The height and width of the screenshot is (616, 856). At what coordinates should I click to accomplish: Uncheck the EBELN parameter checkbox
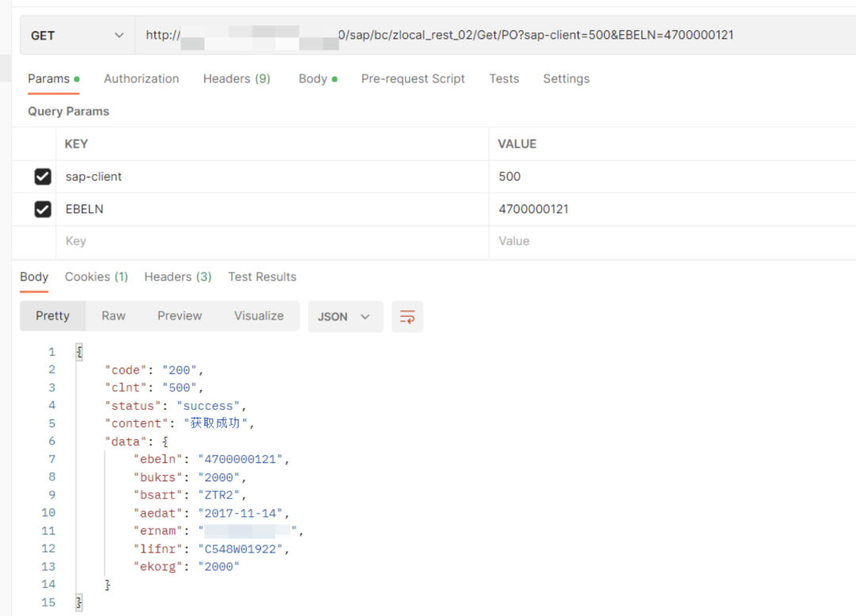[43, 209]
